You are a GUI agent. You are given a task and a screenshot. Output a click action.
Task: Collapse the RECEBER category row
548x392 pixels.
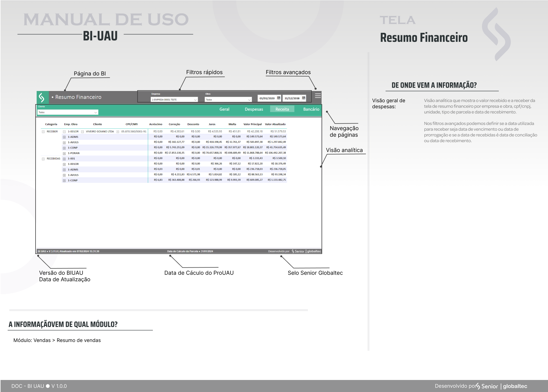43,132
